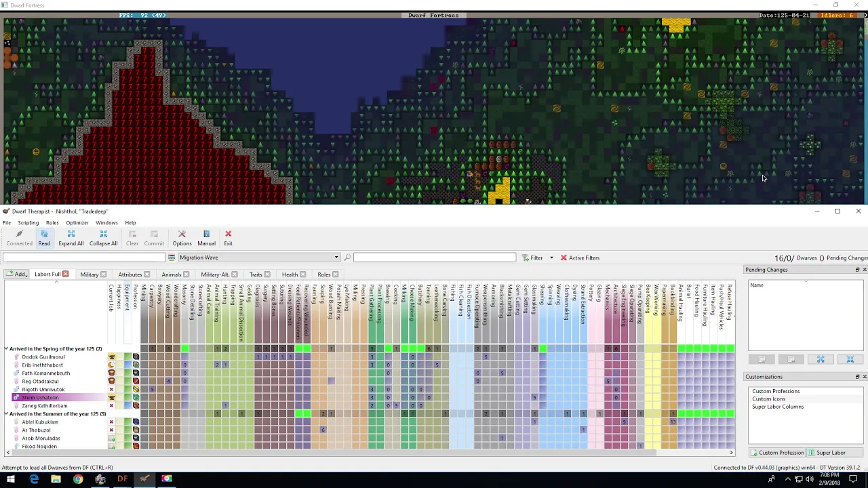Toggle Reg Otadsakzul's labor cell showing 4
Screen dimensions: 868x488
[x=168, y=382]
